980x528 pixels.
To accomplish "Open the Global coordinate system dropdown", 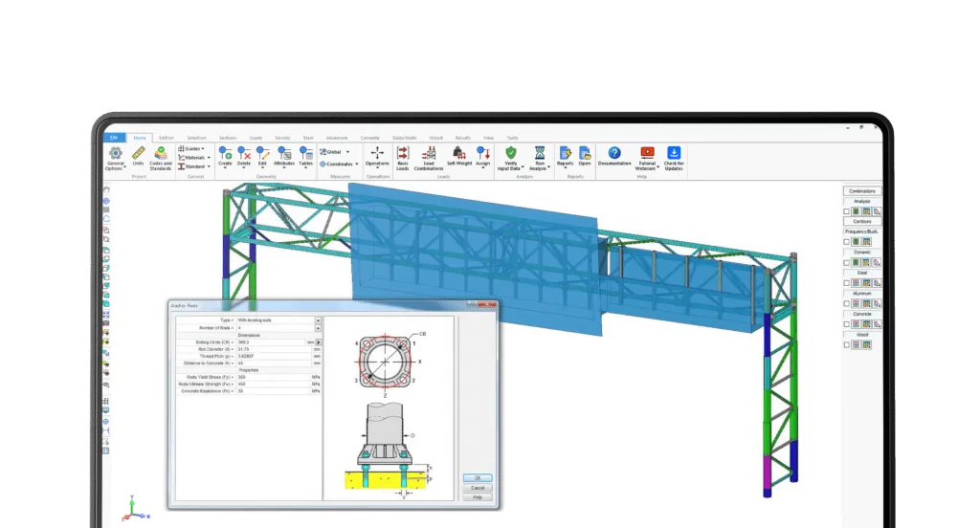I will 335,152.
